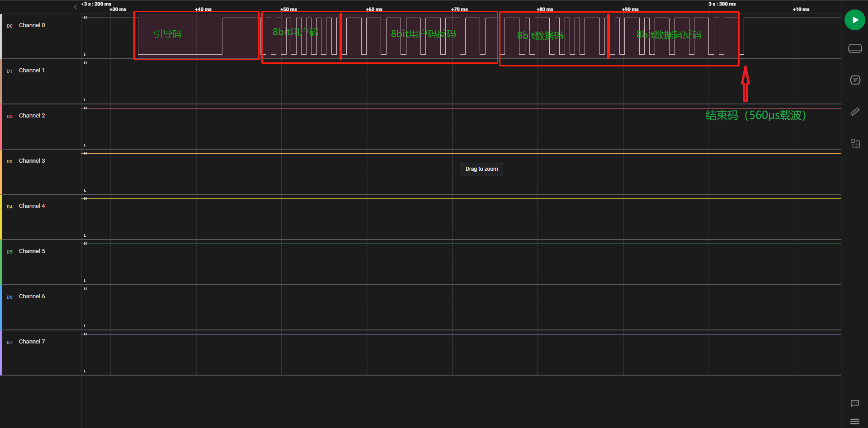
Task: Open the Analyzers panel (1F icon)
Action: pos(854,80)
